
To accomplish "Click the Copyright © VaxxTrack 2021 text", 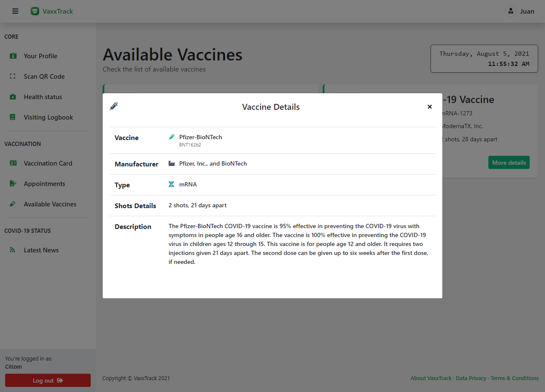I will (x=136, y=378).
